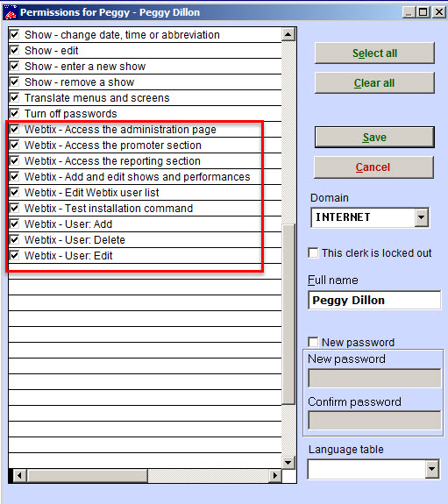Open the Domain INTERNET dropdown
448x504 pixels.
422,217
